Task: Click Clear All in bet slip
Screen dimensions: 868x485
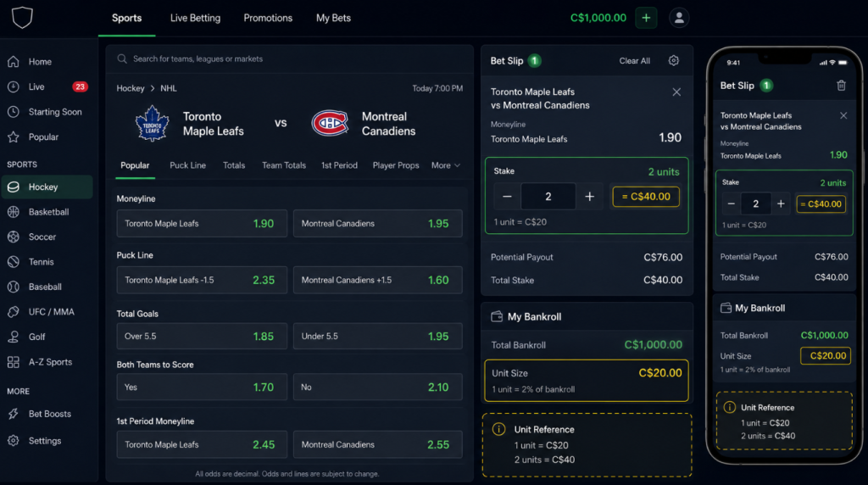Action: (634, 61)
